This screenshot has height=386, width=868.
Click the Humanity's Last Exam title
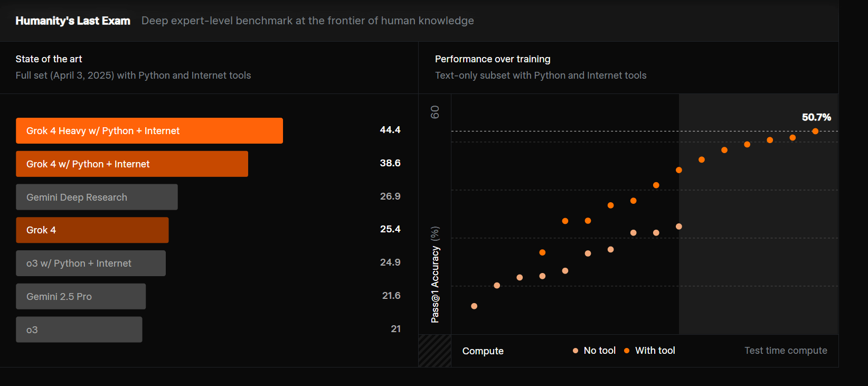[x=73, y=21]
